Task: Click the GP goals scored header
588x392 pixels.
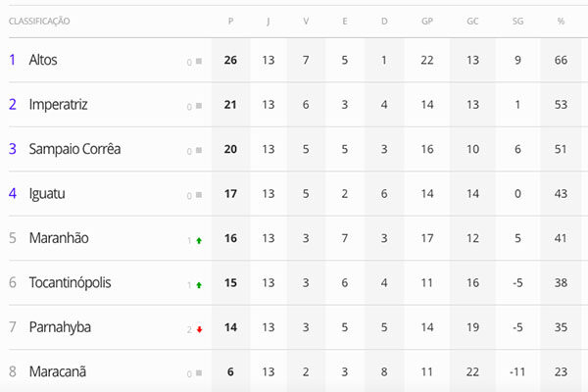Action: click(427, 21)
